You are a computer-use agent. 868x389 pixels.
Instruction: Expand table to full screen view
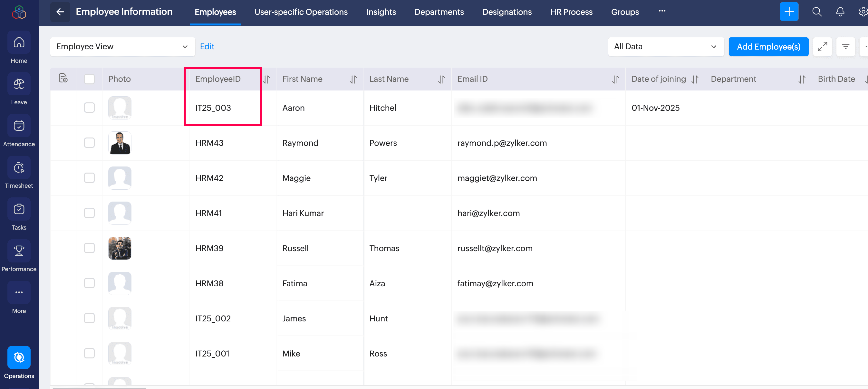(822, 46)
